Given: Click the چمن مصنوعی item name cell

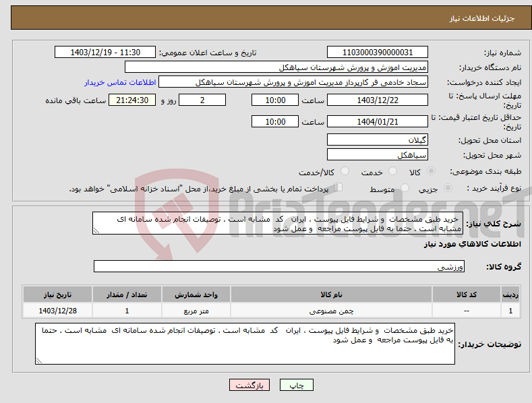Looking at the screenshot, I should (331, 311).
